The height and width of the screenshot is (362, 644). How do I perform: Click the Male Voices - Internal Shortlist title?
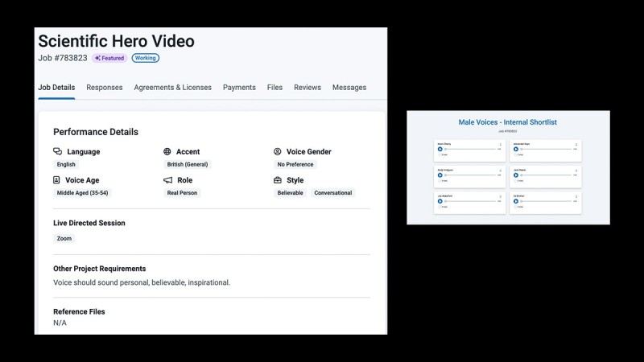click(x=508, y=122)
